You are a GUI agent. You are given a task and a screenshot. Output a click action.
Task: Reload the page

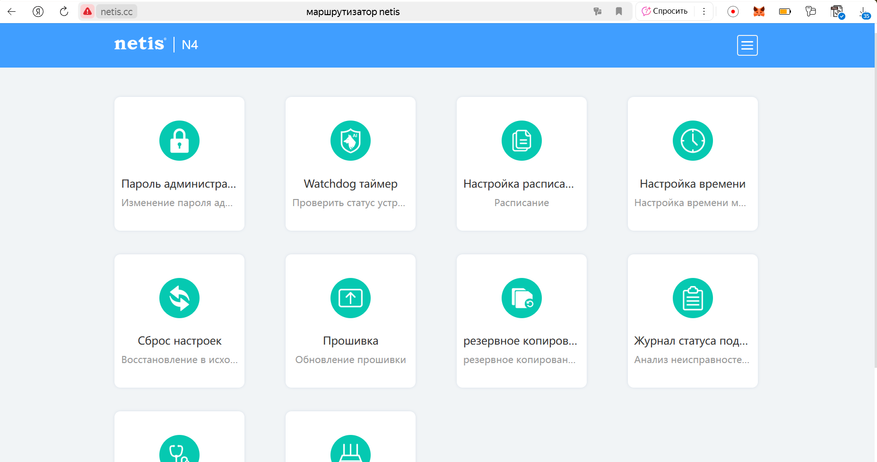click(64, 11)
